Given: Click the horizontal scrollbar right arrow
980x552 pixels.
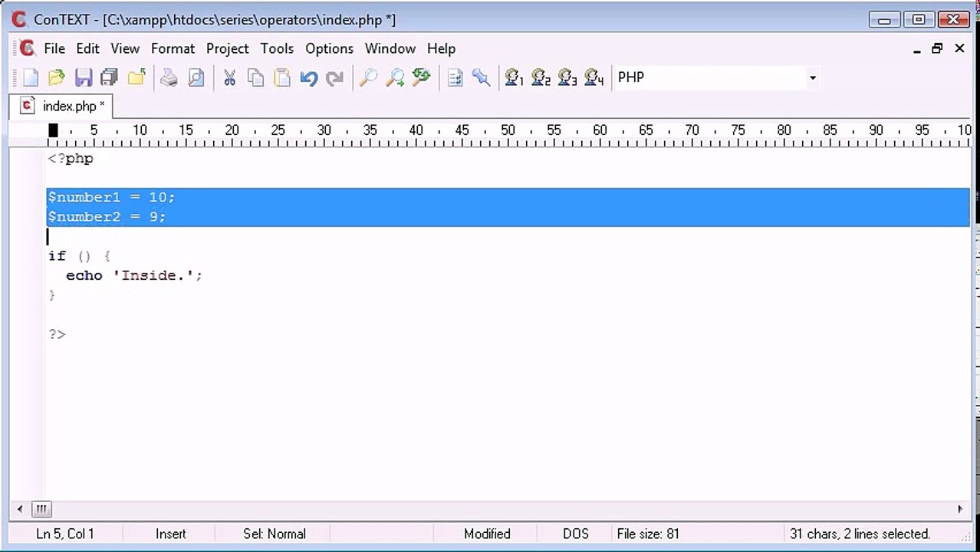Looking at the screenshot, I should click(959, 509).
